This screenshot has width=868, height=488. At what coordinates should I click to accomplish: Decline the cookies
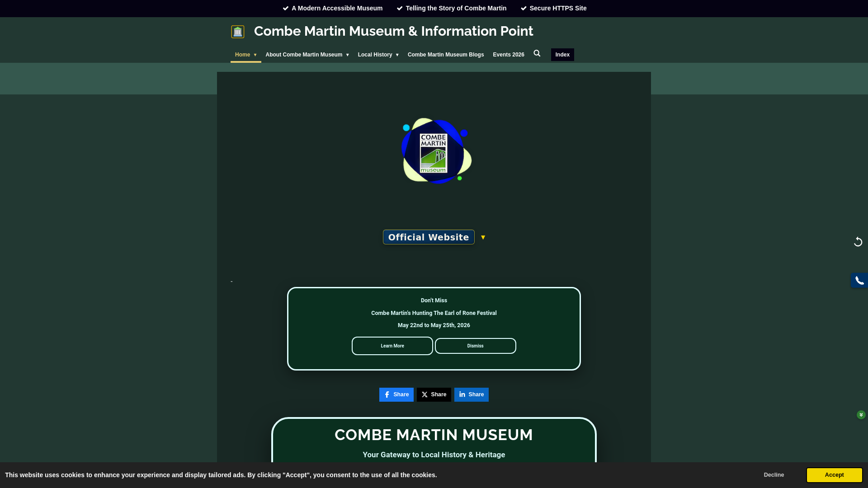pyautogui.click(x=774, y=475)
